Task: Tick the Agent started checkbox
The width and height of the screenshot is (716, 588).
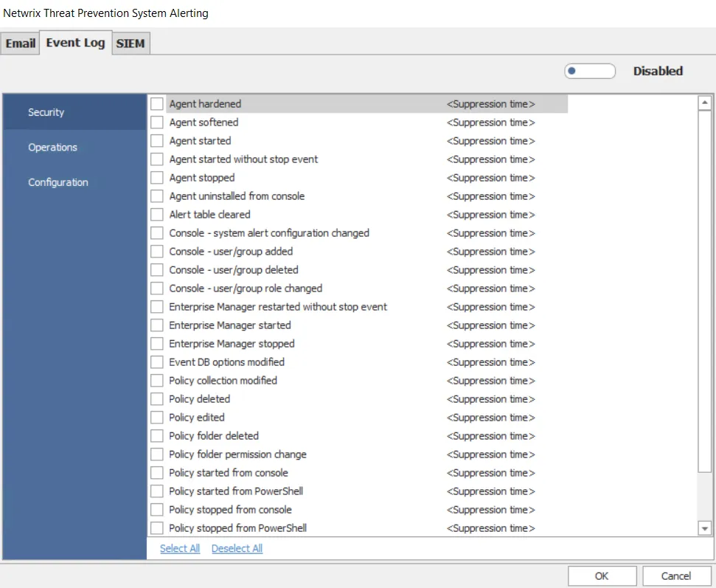Action: [x=156, y=141]
